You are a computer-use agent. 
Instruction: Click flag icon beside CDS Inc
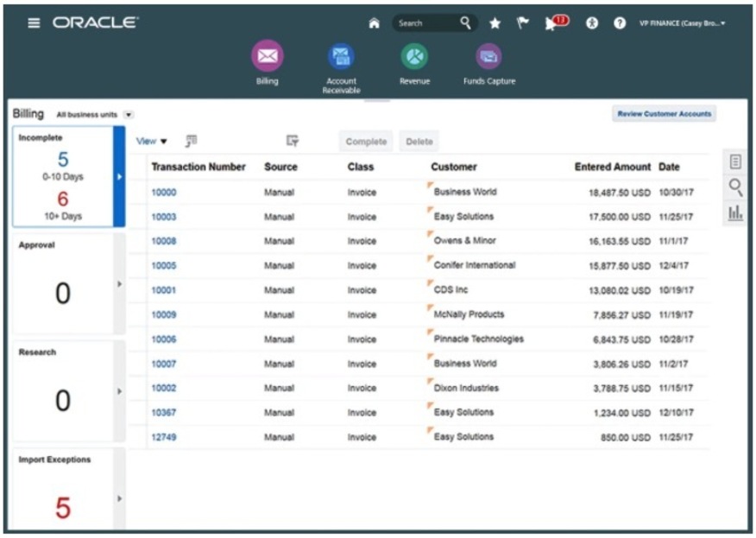point(430,283)
